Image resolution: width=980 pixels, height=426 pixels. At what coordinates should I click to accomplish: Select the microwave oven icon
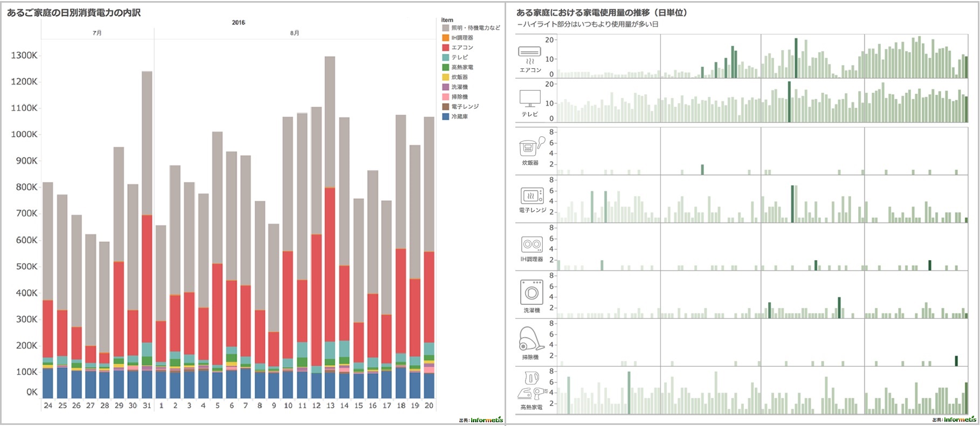532,195
